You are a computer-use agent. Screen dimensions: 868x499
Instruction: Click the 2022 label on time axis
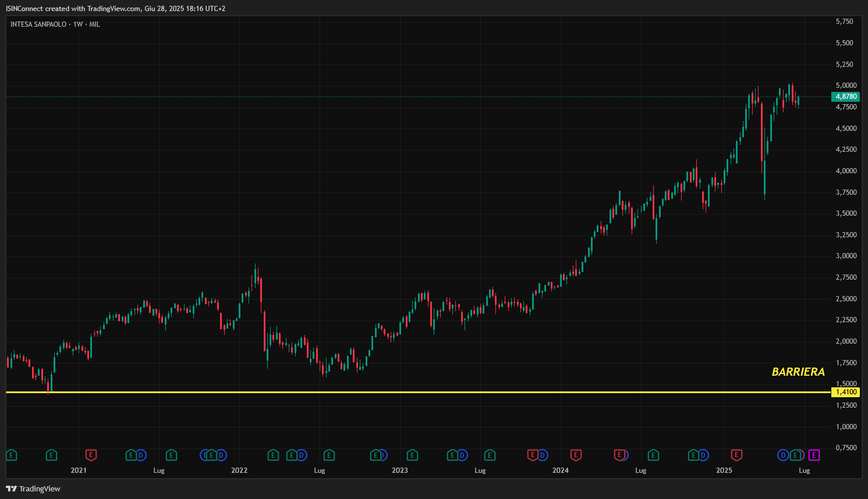[x=239, y=471]
